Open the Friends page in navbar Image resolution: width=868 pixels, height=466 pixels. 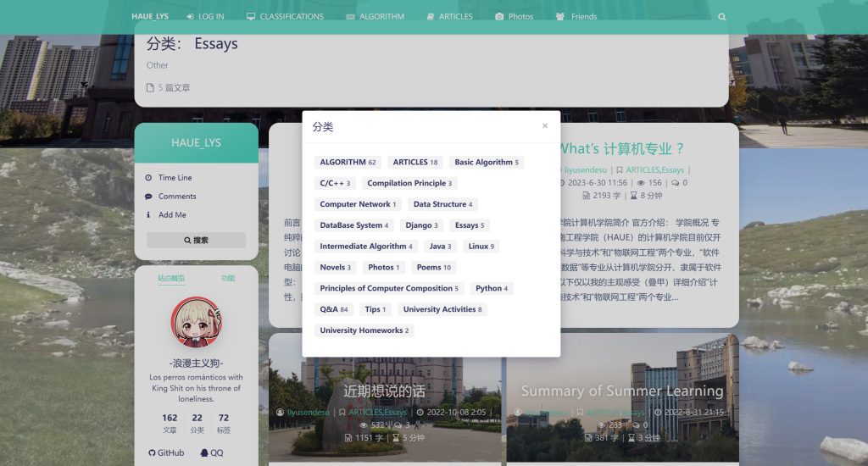[x=576, y=16]
